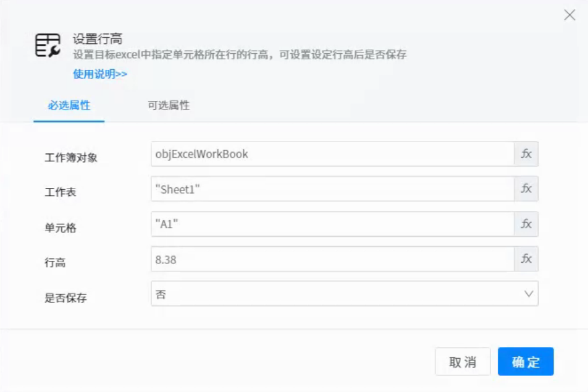Focus the "Sheet1" worksheet input field
The height and width of the screenshot is (392, 588).
pos(332,189)
